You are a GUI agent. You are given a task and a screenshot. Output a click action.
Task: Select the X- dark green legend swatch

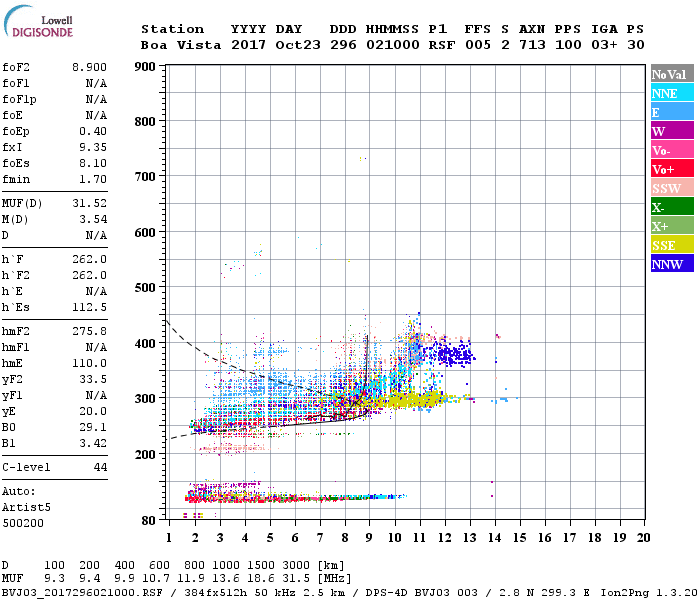click(672, 207)
